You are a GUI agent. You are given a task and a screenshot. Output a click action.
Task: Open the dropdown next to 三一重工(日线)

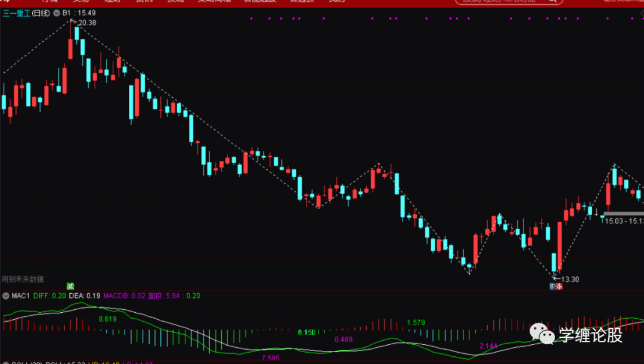point(57,13)
